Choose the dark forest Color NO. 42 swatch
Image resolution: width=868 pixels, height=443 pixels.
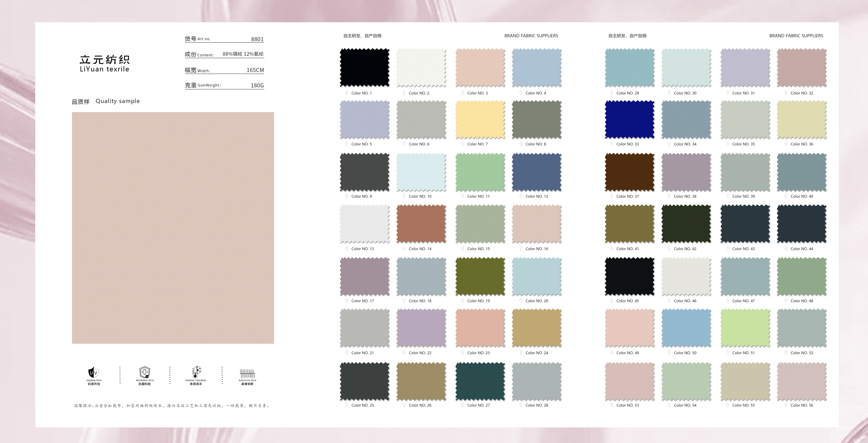[686, 224]
